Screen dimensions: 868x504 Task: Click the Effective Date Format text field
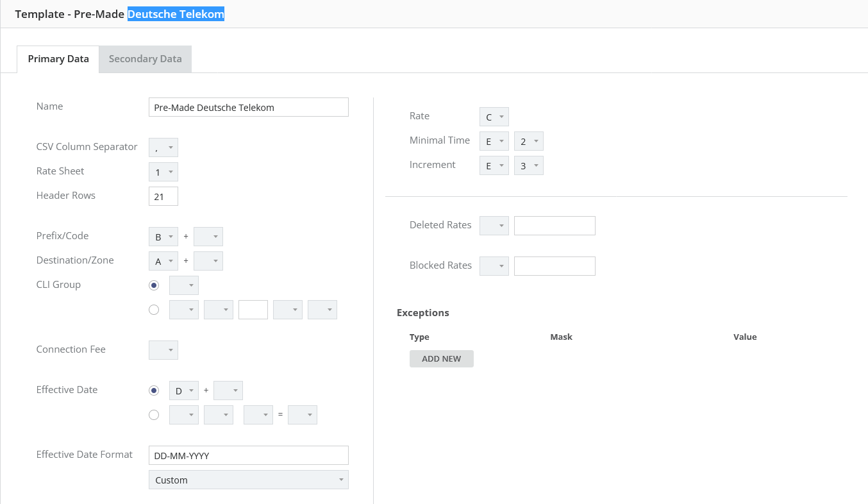click(248, 455)
